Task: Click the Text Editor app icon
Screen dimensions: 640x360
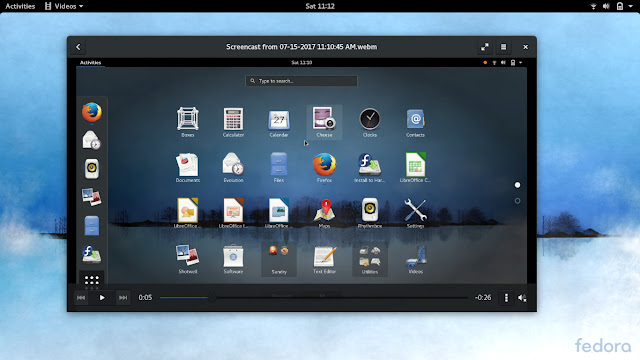Action: [x=324, y=259]
